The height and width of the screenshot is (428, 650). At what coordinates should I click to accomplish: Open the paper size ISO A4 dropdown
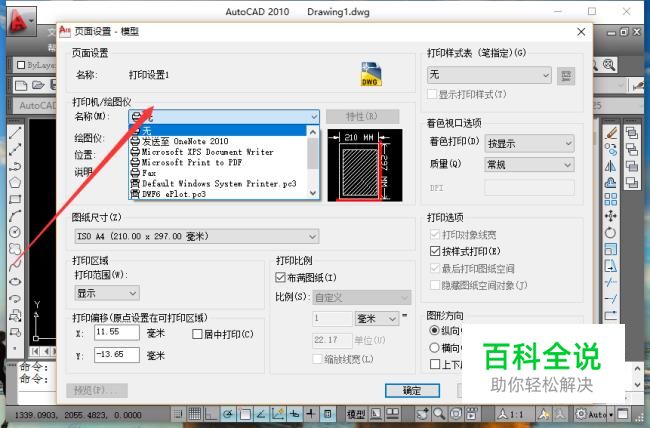197,236
